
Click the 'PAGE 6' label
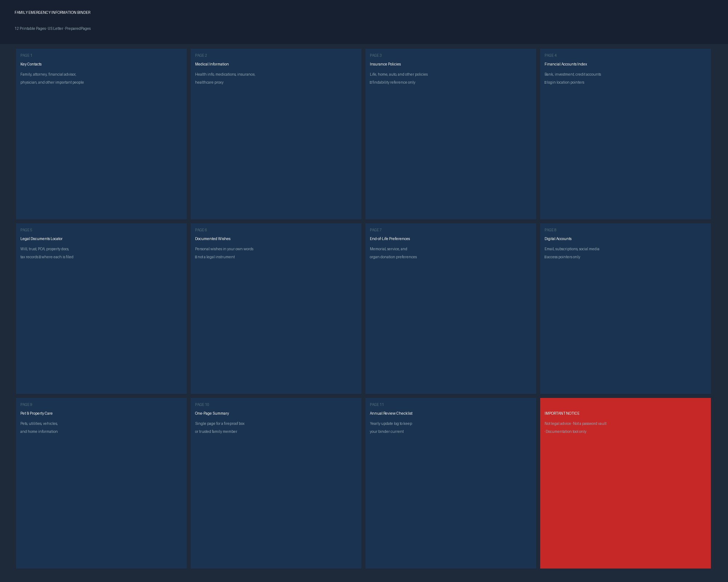click(x=201, y=230)
